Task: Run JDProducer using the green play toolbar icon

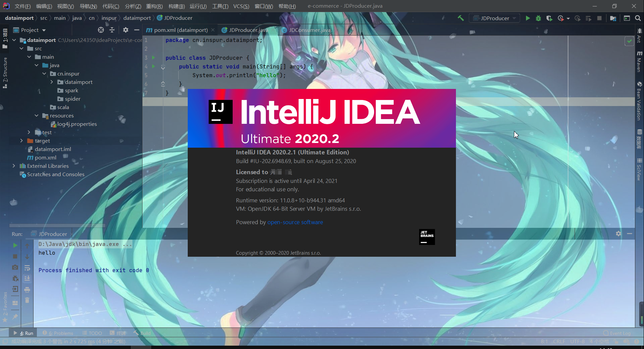Action: click(x=528, y=18)
